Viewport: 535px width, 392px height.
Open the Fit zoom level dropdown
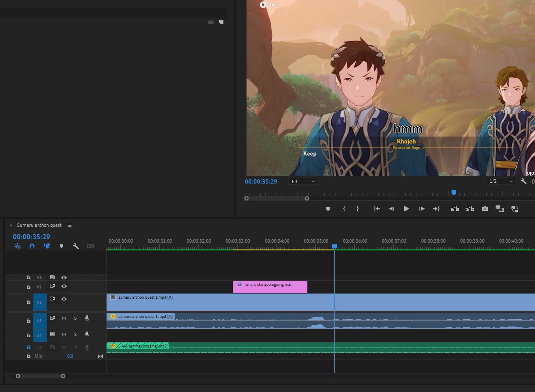303,181
